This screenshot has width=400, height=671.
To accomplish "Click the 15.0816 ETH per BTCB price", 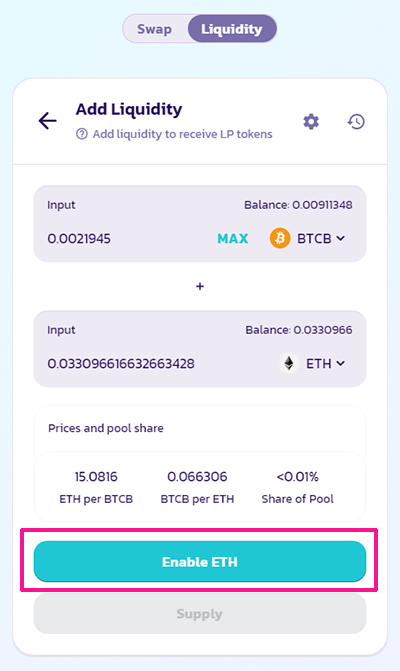I will pos(96,477).
